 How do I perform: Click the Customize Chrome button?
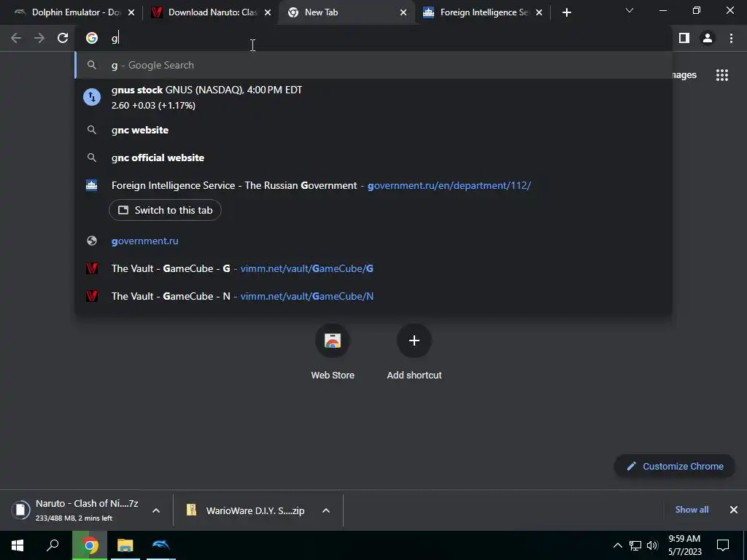(x=675, y=466)
